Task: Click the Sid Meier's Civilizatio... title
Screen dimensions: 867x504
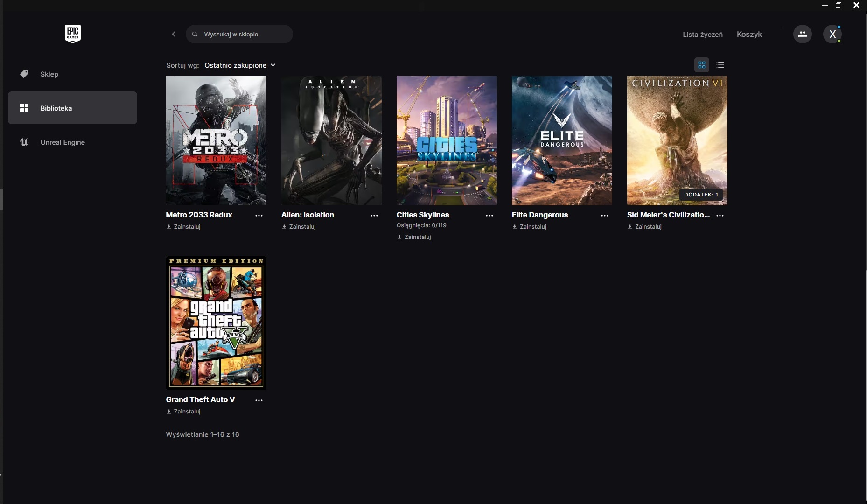Action: pyautogui.click(x=668, y=215)
